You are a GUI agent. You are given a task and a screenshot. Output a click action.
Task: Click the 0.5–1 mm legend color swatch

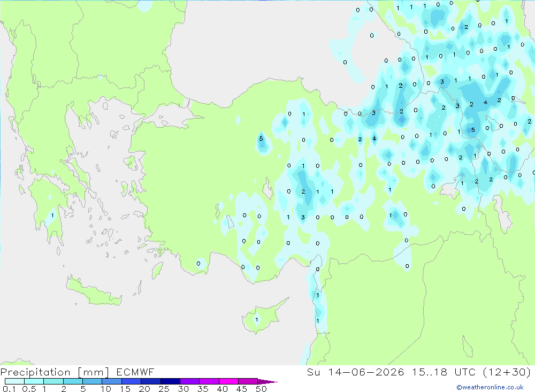[x=34, y=381]
